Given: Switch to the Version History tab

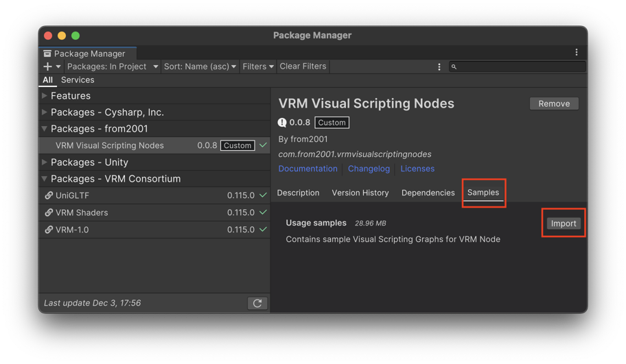Looking at the screenshot, I should [x=360, y=193].
